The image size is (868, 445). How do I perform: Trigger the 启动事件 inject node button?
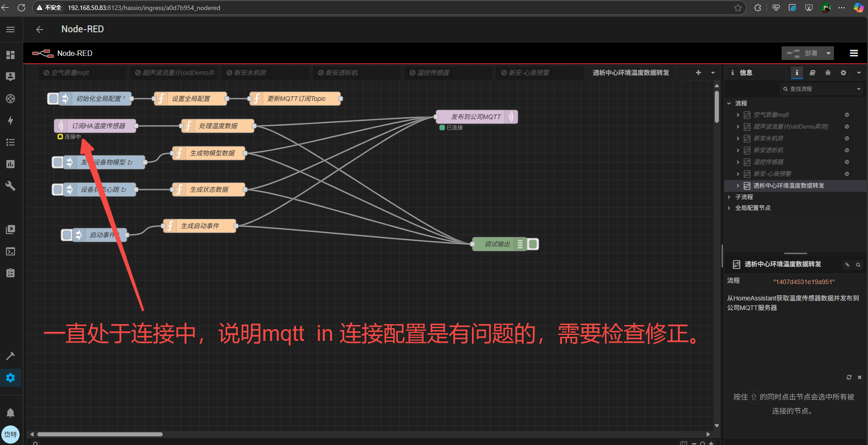(67, 235)
